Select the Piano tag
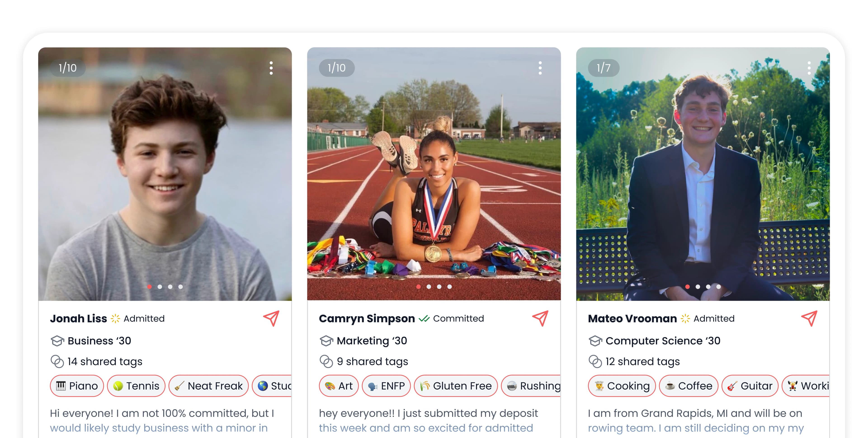 pos(77,386)
